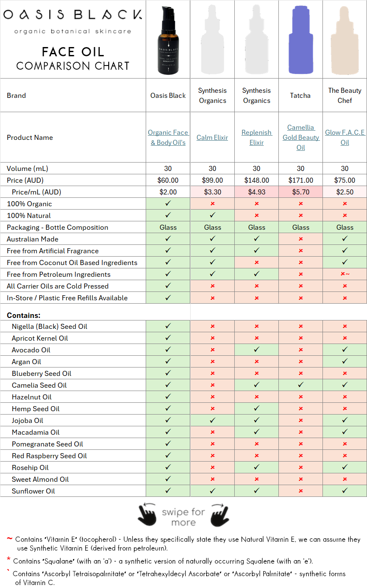Screen dimensions: 367x588
Task: Click Calm Elixir cross in 100% Organic row
Action: tap(212, 204)
